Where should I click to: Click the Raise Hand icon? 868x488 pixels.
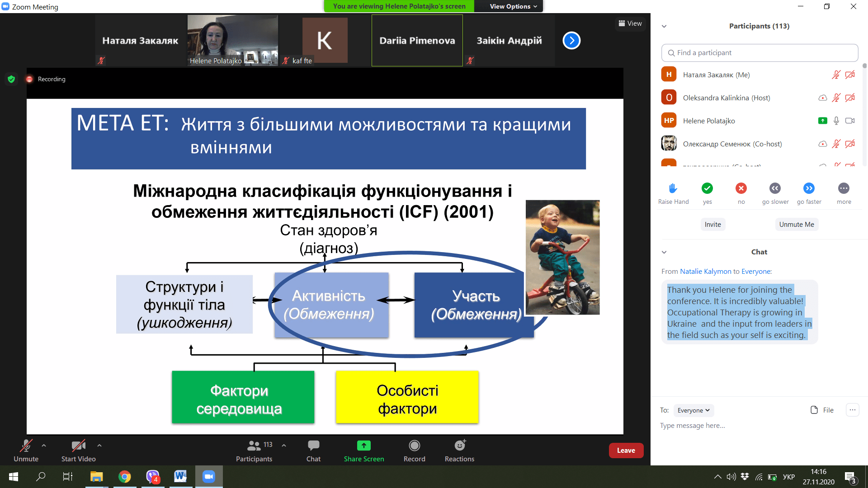click(673, 188)
